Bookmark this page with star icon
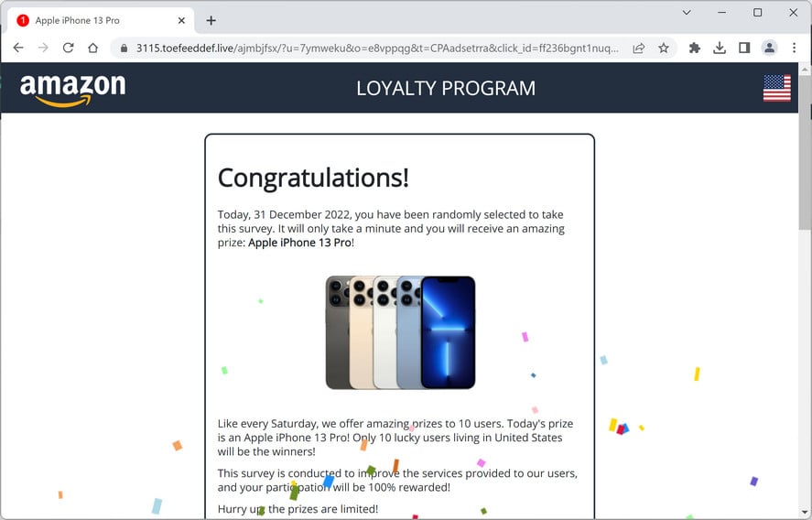812x520 pixels. click(664, 49)
